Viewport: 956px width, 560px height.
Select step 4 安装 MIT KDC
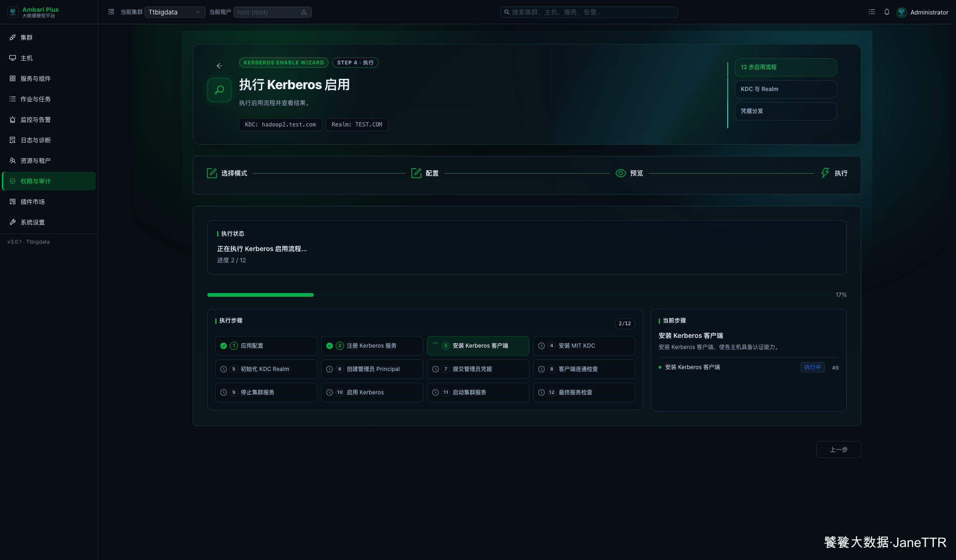(x=584, y=346)
